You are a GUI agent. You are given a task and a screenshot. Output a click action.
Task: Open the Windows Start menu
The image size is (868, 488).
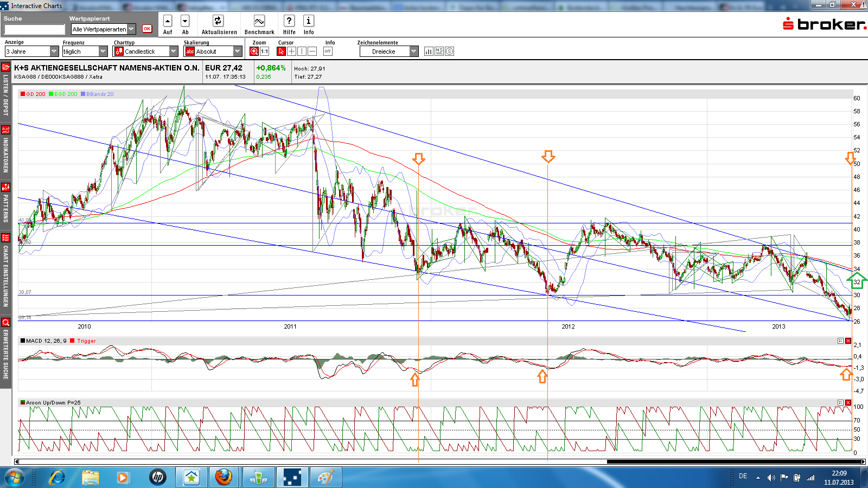[x=15, y=478]
